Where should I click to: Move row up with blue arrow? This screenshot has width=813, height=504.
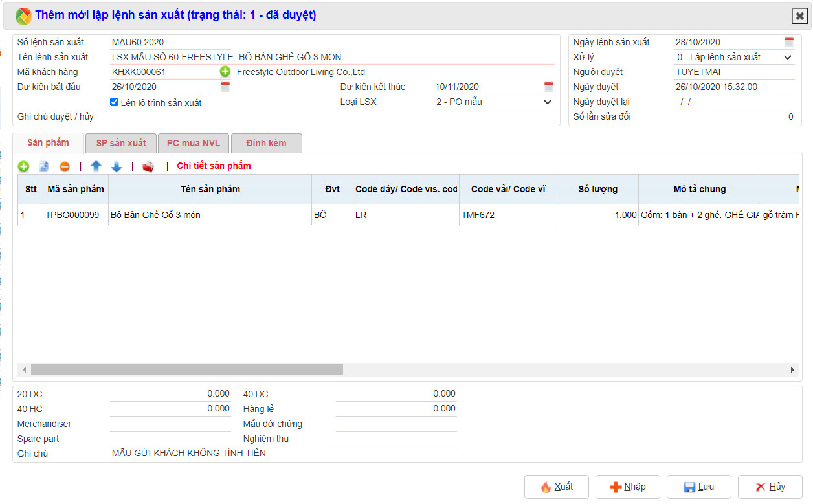click(96, 166)
